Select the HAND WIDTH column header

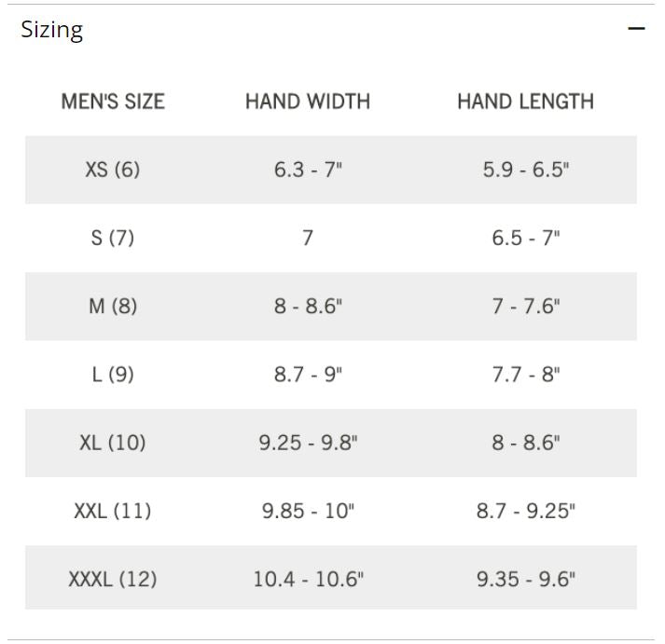click(x=308, y=102)
